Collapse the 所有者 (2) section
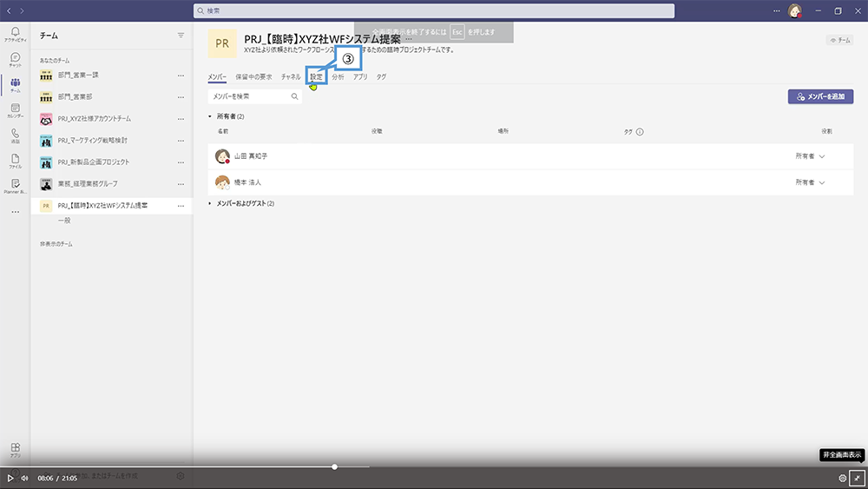868x489 pixels. coord(210,116)
